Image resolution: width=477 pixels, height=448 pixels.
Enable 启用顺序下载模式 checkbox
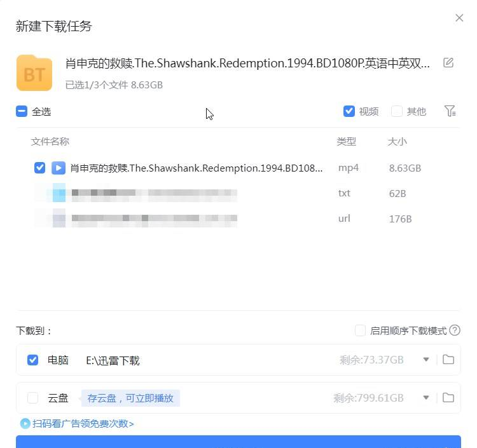360,330
